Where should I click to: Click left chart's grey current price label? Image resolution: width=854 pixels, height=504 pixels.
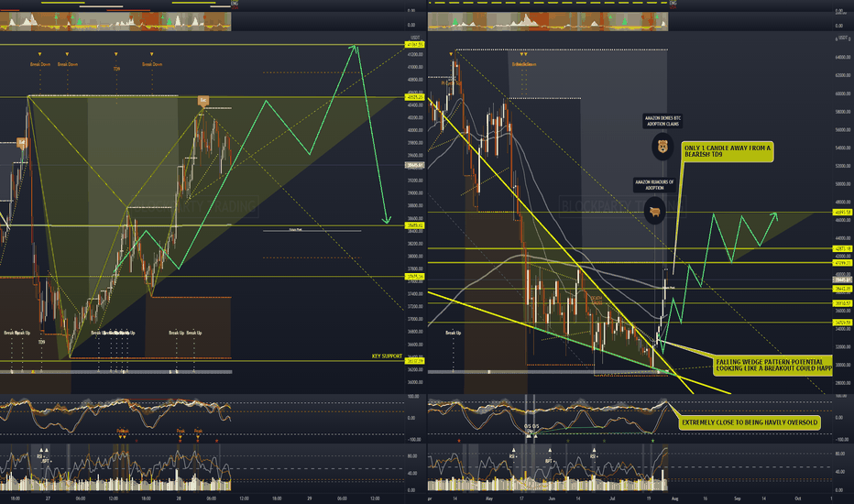414,165
